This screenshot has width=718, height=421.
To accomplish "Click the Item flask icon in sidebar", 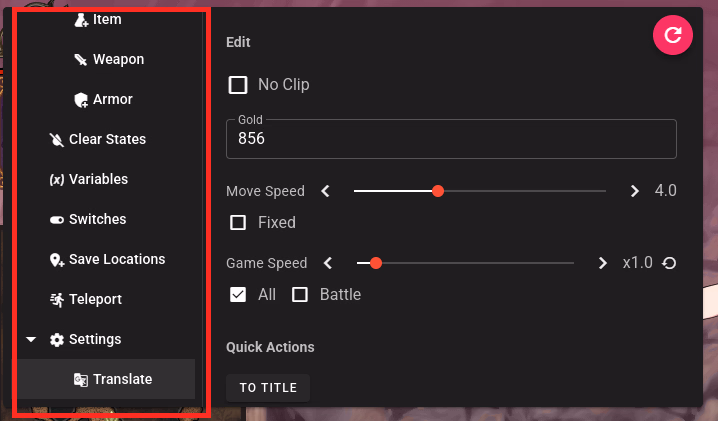I will point(81,20).
